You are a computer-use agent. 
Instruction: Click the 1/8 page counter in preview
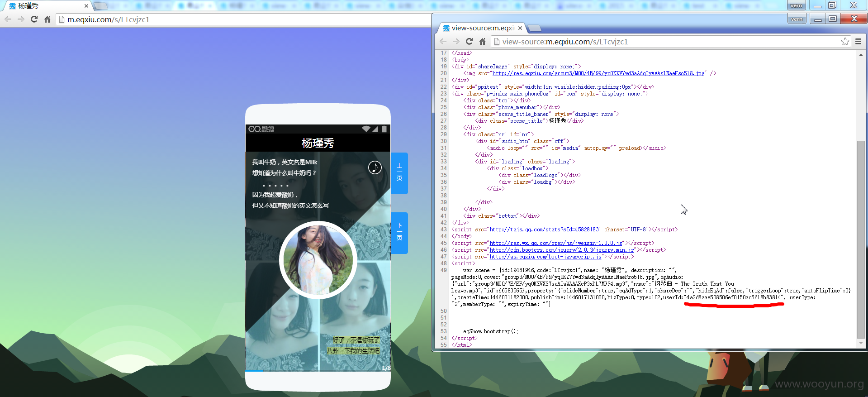(386, 368)
